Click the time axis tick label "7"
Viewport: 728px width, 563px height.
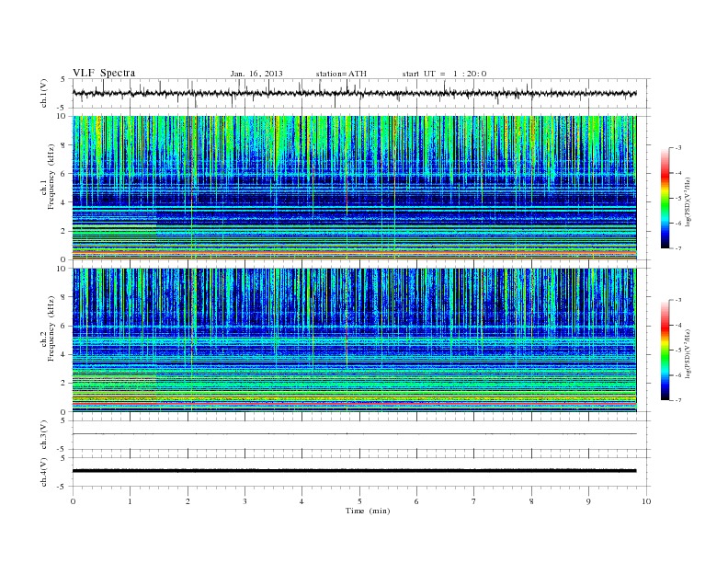pos(474,501)
